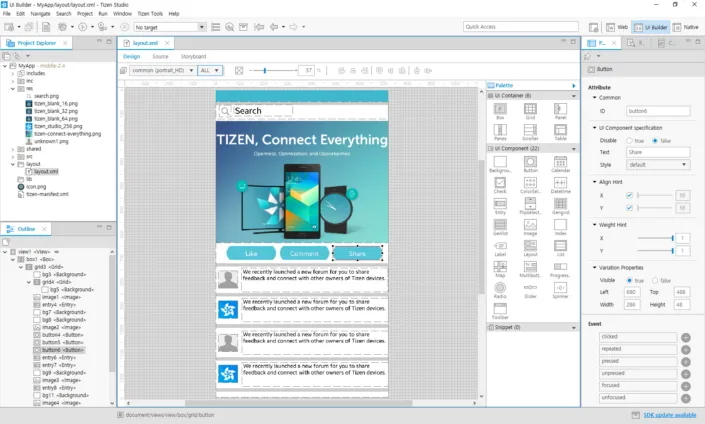Select the Gengrid component icon

tap(560, 203)
